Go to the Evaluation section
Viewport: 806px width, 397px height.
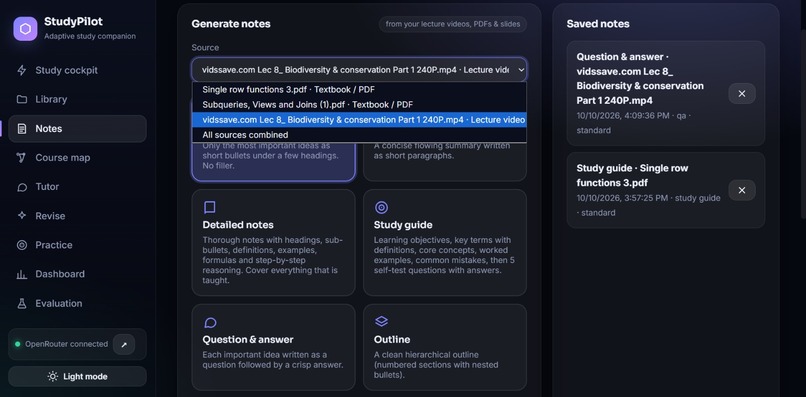pyautogui.click(x=77, y=303)
